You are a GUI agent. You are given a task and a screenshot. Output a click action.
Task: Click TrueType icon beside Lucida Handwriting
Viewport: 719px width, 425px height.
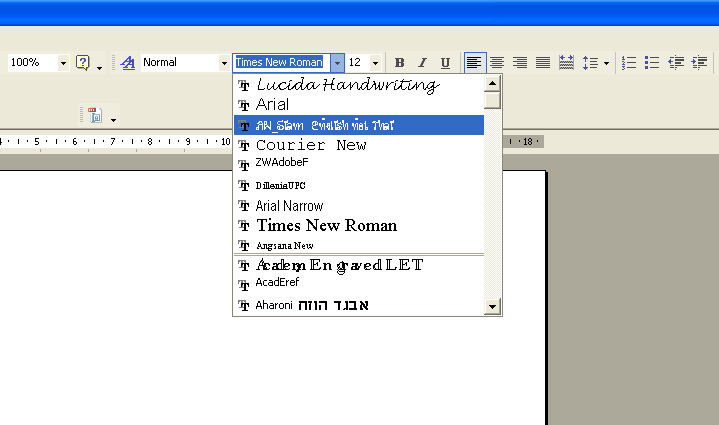(244, 85)
